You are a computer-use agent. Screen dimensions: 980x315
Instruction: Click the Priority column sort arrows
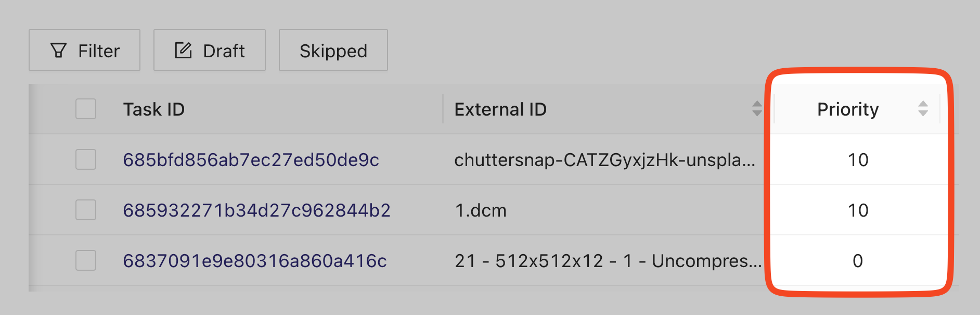point(923,109)
